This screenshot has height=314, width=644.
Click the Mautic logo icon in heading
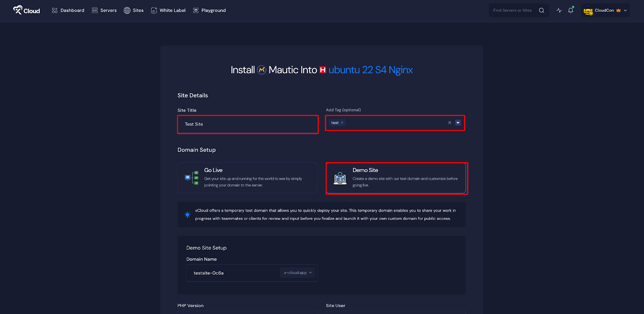262,70
